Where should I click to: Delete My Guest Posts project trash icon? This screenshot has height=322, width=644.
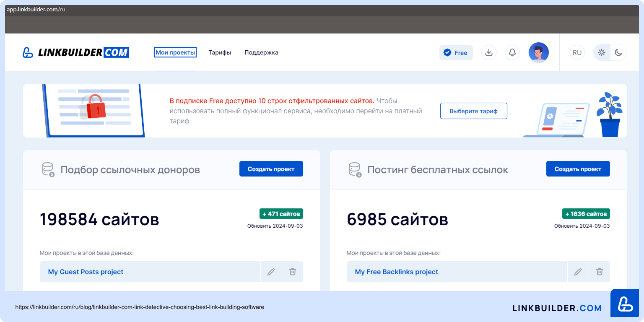[x=293, y=272]
